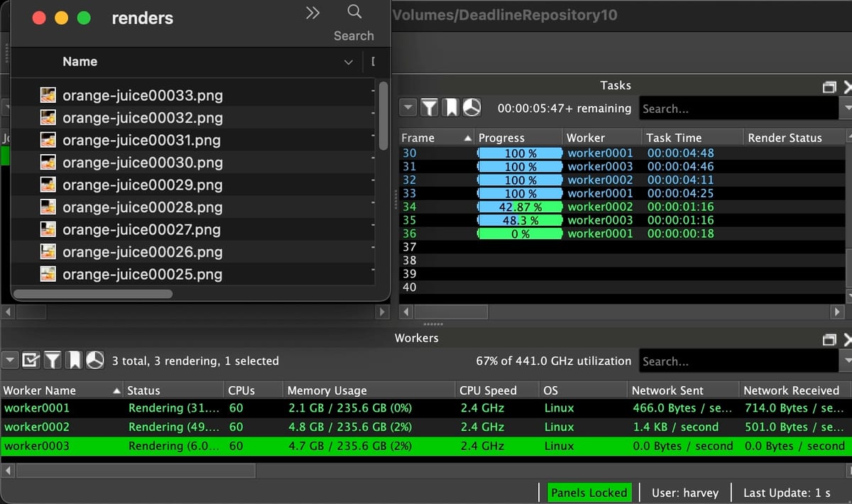Image resolution: width=852 pixels, height=504 pixels.
Task: Open the filter funnel in the Tasks toolbar
Action: (x=430, y=107)
